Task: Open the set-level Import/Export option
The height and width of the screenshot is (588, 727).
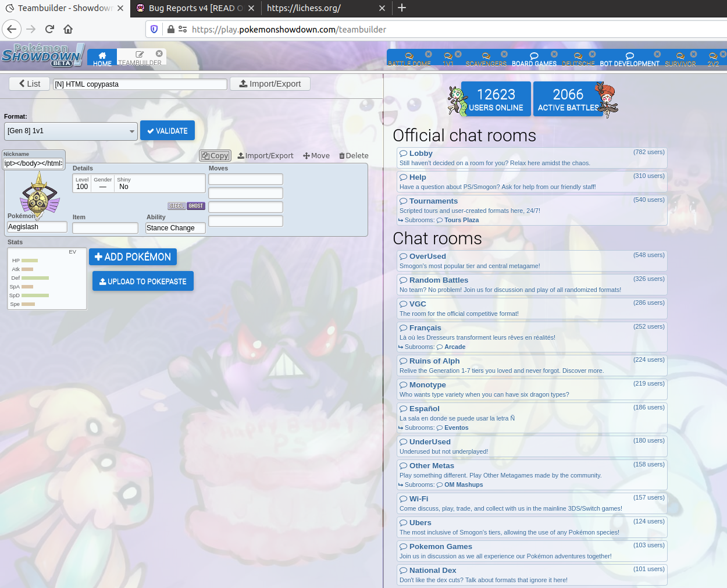Action: click(265, 156)
